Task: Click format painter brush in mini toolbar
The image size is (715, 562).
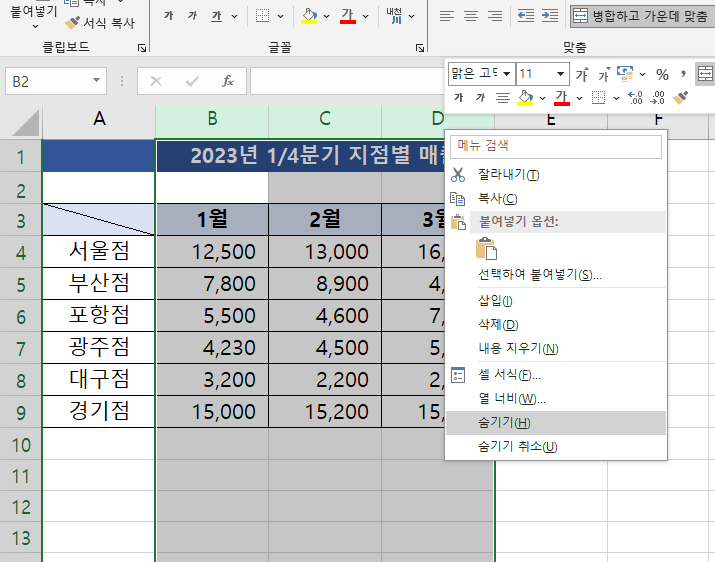Action: [680, 97]
